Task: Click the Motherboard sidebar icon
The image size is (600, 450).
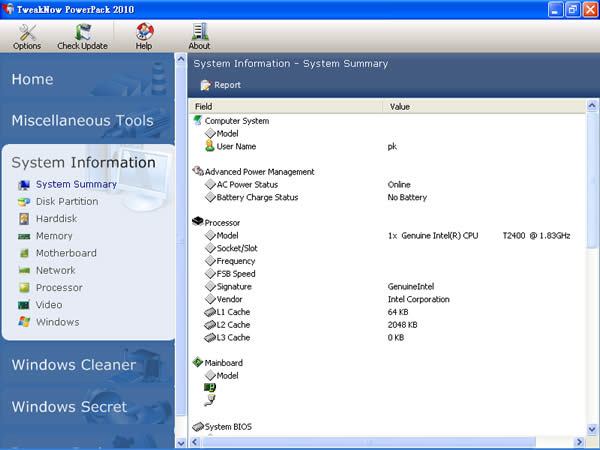Action: click(24, 253)
